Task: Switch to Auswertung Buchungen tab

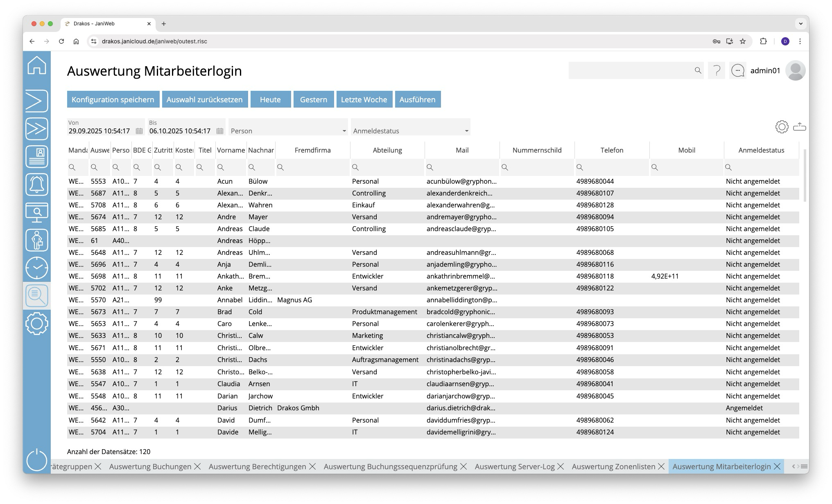Action: (150, 466)
